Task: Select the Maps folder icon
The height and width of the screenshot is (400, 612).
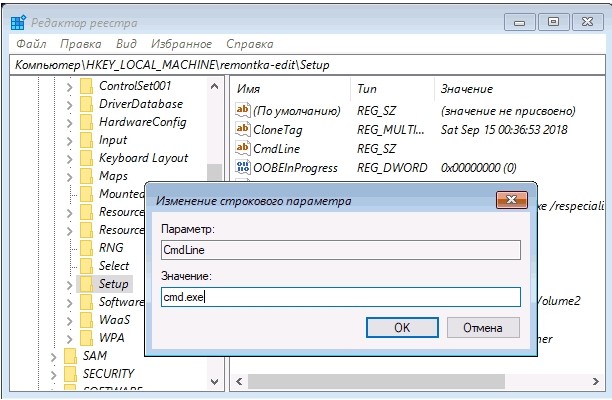Action: tap(86, 176)
